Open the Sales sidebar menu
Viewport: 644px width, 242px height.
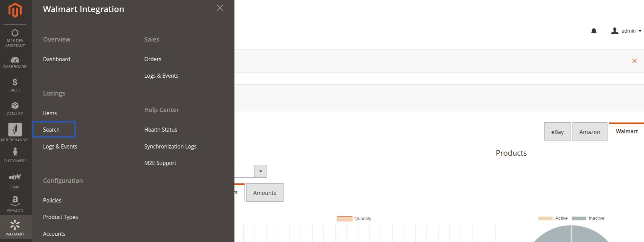15,85
